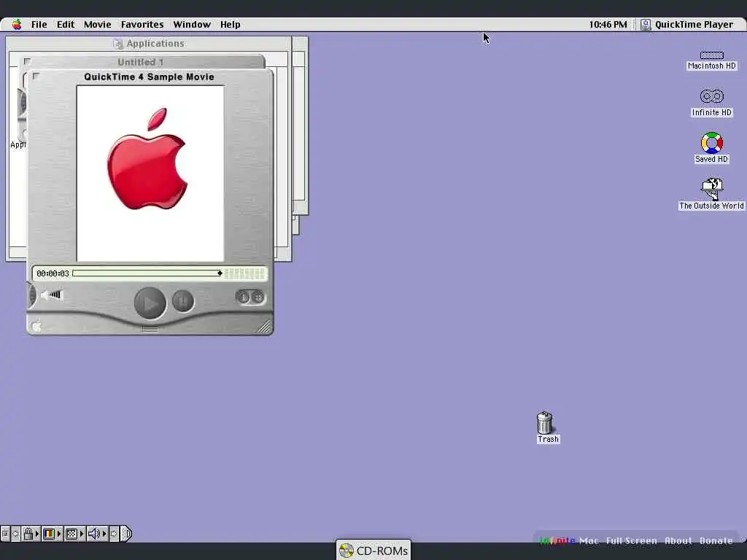Close the QuickTime 4 Sample Movie window

coord(36,76)
